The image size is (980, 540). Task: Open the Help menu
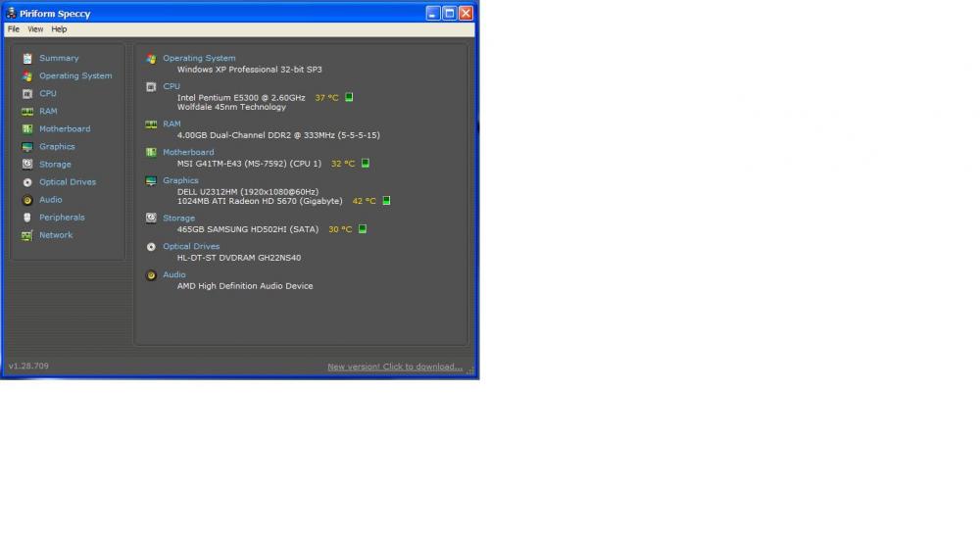(60, 29)
